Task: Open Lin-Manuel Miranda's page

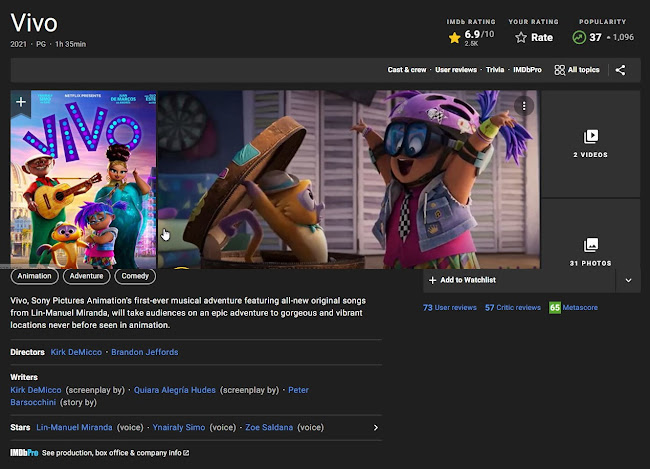Action: [74, 428]
